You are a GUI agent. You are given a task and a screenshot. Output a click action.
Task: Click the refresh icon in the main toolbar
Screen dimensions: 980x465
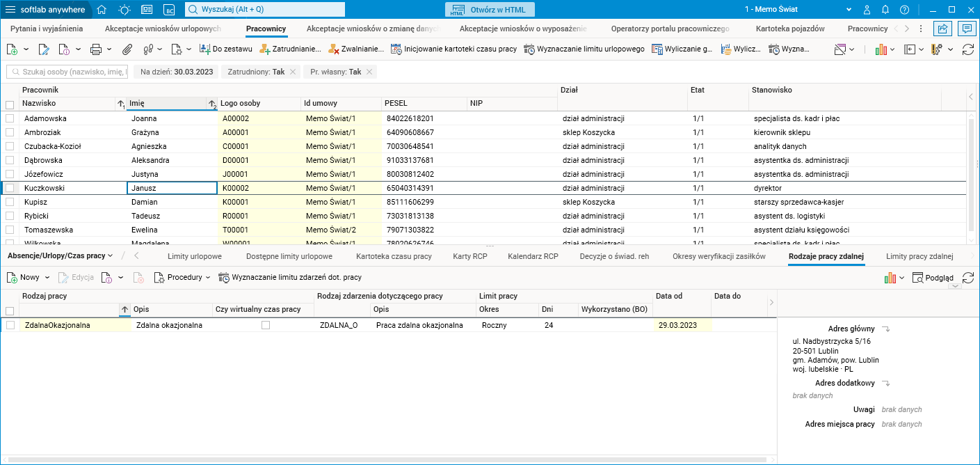[967, 49]
